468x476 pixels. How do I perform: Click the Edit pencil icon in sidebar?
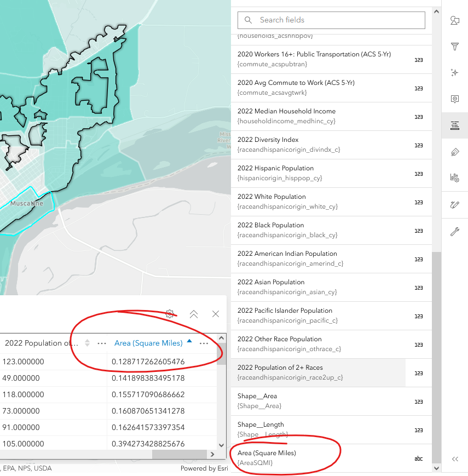(x=455, y=205)
